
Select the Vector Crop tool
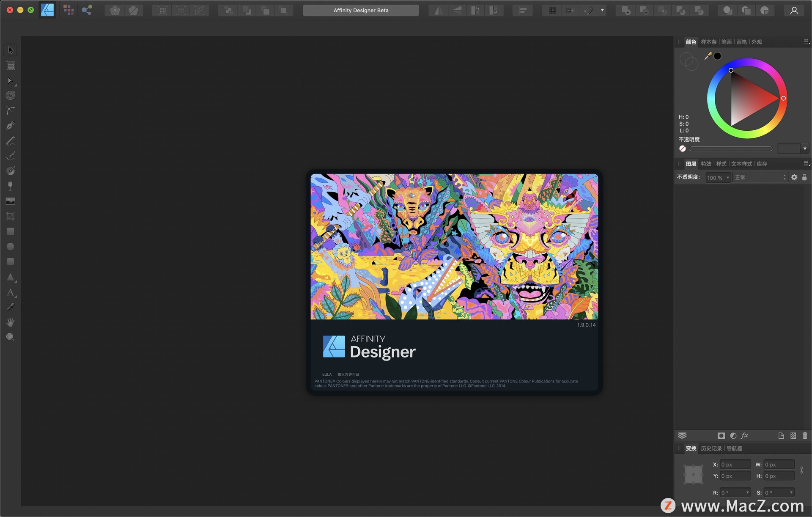[x=11, y=217]
